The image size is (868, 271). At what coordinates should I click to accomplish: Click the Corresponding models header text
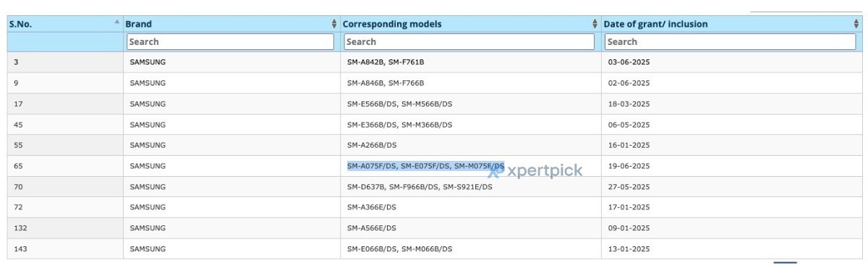pos(392,24)
